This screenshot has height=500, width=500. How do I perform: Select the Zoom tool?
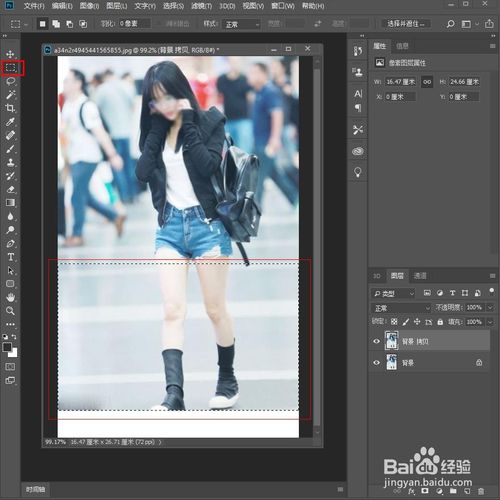point(10,311)
